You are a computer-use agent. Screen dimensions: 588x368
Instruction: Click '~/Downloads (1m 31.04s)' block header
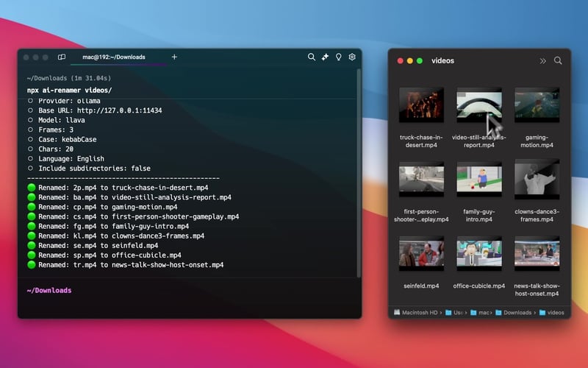[x=69, y=78]
